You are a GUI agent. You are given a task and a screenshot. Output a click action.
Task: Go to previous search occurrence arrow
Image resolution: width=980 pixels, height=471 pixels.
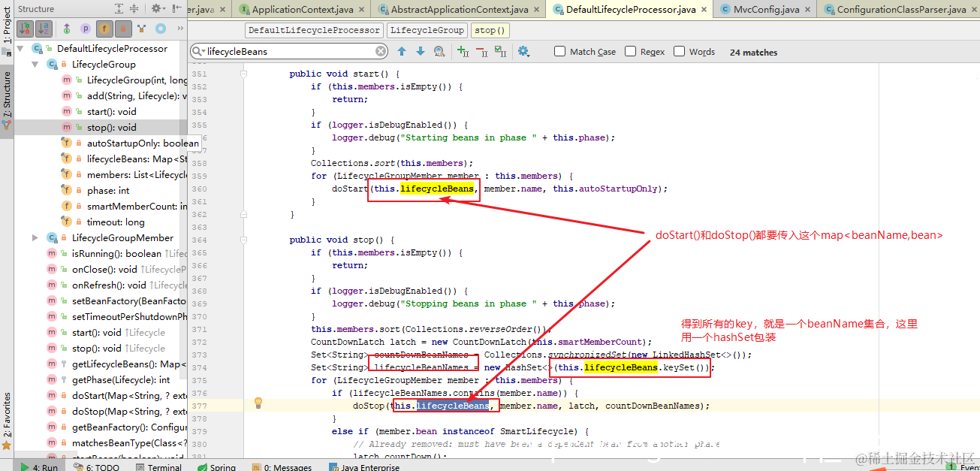(402, 51)
